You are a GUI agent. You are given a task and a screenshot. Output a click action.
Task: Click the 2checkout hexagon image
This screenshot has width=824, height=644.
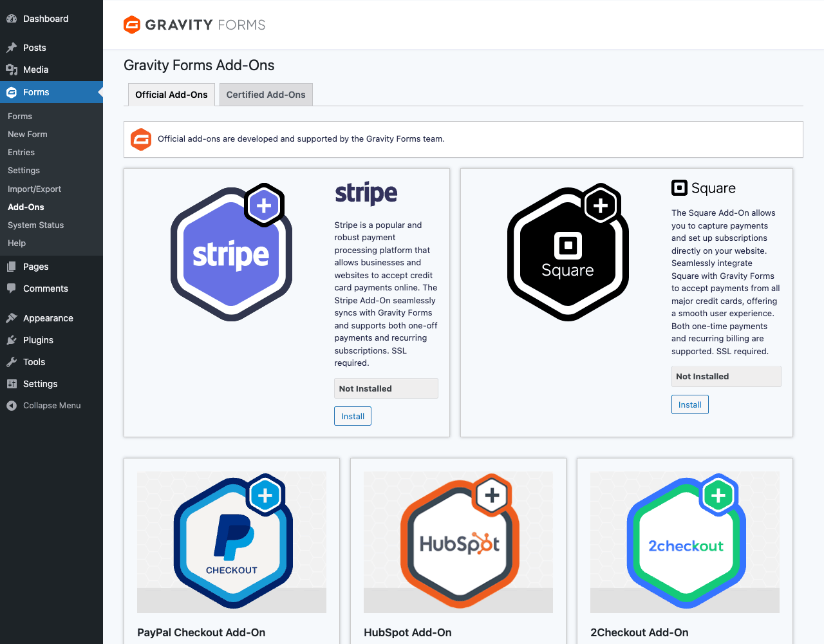[x=685, y=542]
